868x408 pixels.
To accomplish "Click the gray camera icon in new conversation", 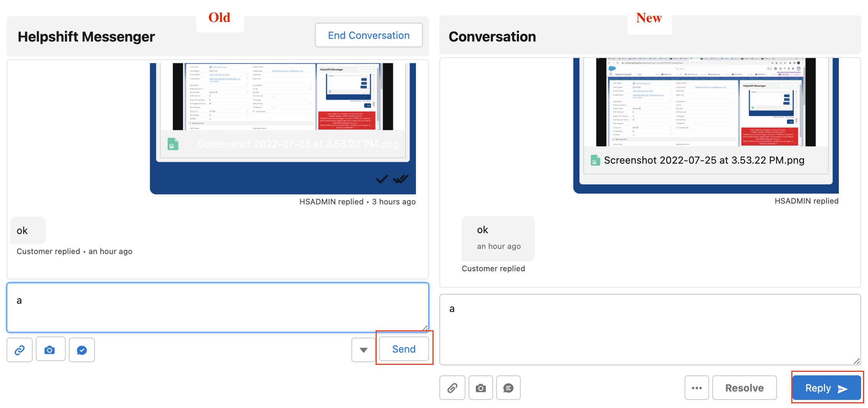I will click(x=480, y=388).
